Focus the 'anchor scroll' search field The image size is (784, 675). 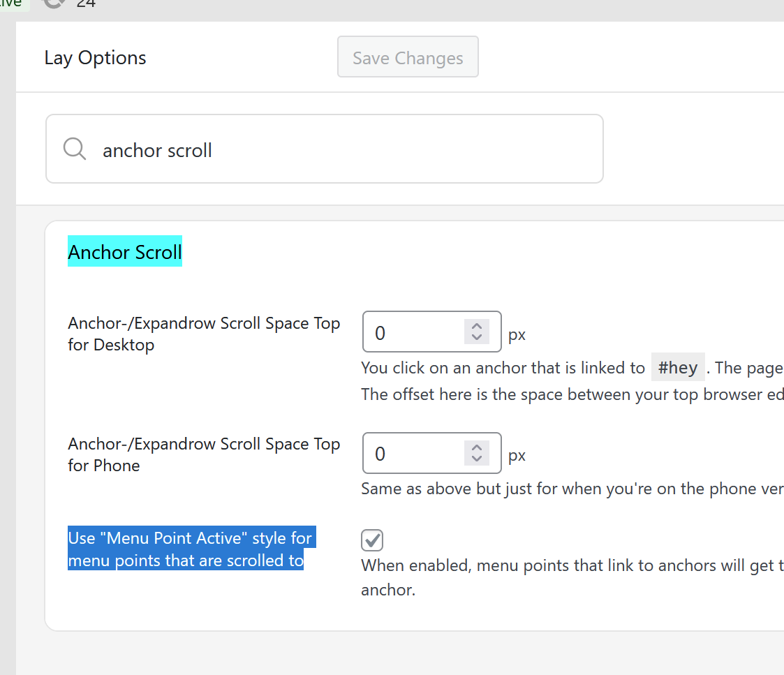coord(335,149)
